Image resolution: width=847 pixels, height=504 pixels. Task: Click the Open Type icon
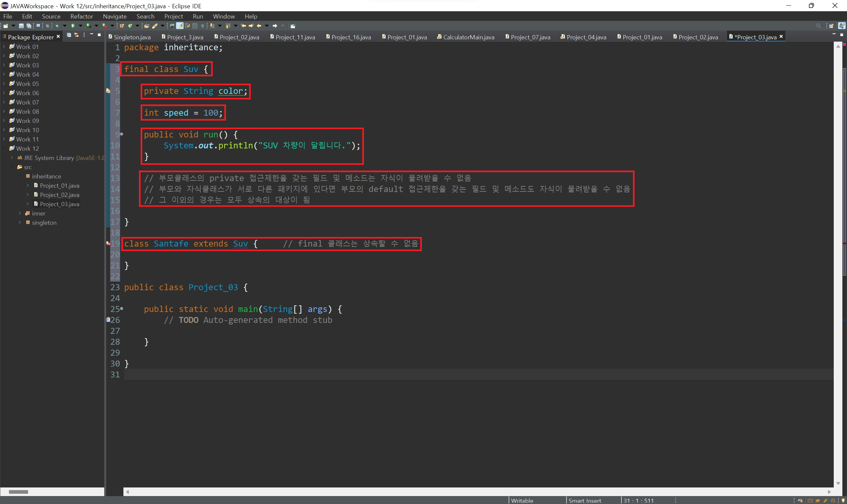click(147, 26)
